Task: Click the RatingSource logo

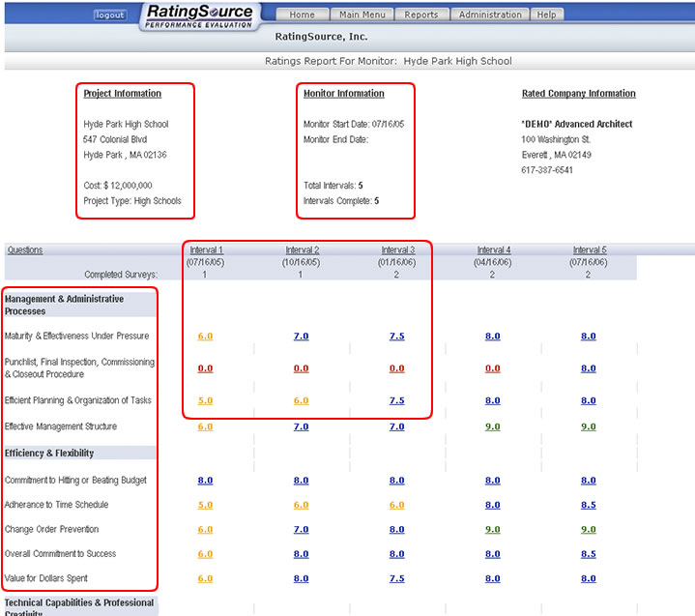Action: (200, 15)
